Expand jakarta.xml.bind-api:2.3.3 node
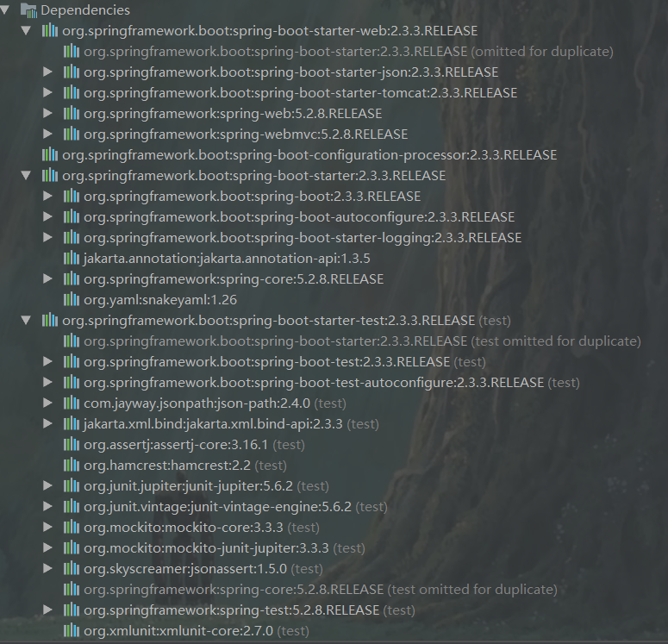This screenshot has height=644, width=668. (x=47, y=423)
